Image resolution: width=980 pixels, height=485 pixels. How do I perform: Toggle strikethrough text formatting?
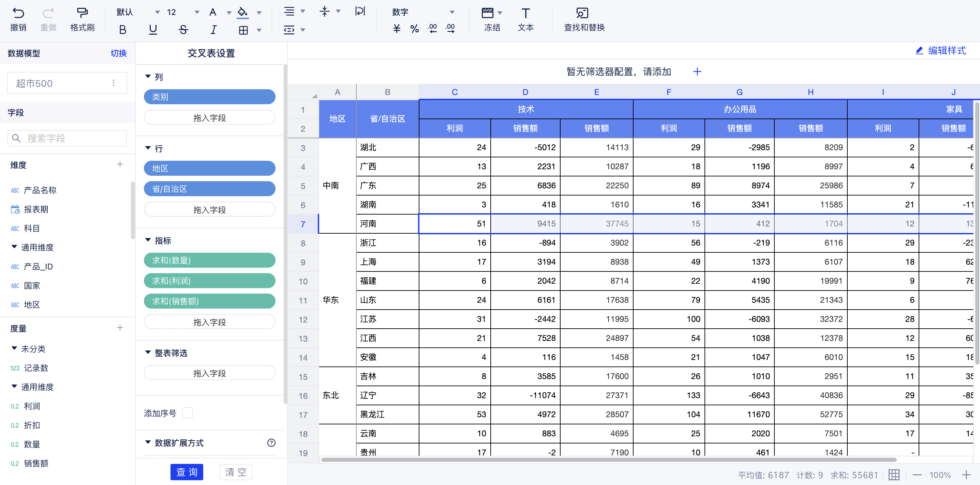point(183,30)
